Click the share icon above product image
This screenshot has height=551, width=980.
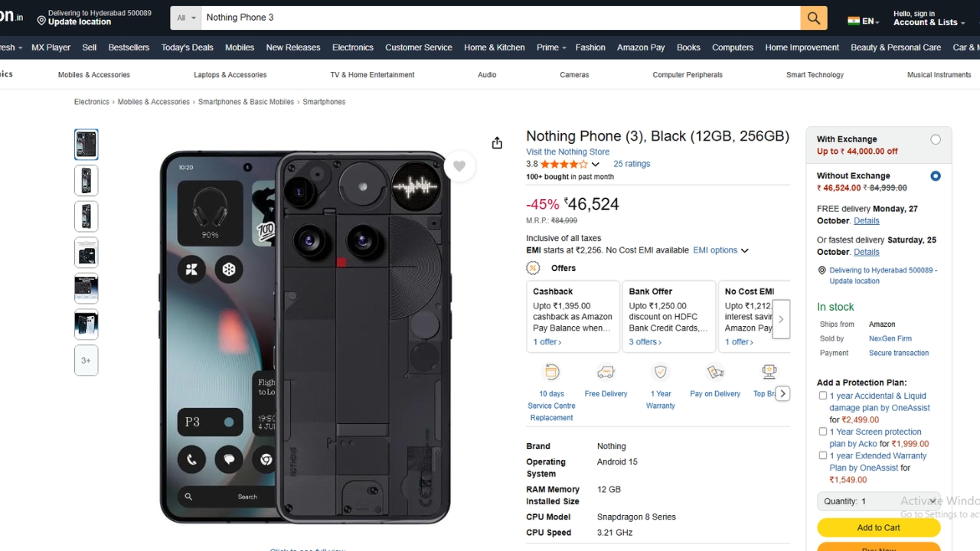[497, 143]
